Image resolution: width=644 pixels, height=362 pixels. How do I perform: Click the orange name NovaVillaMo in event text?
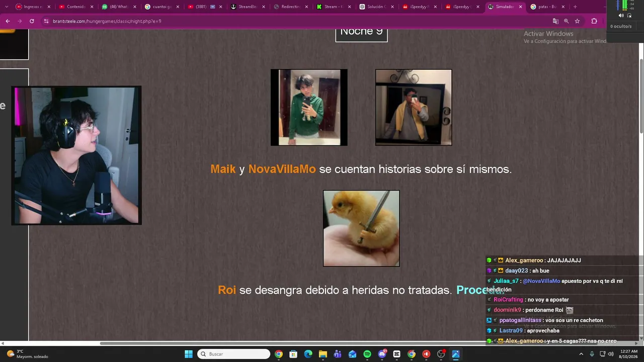tap(282, 169)
